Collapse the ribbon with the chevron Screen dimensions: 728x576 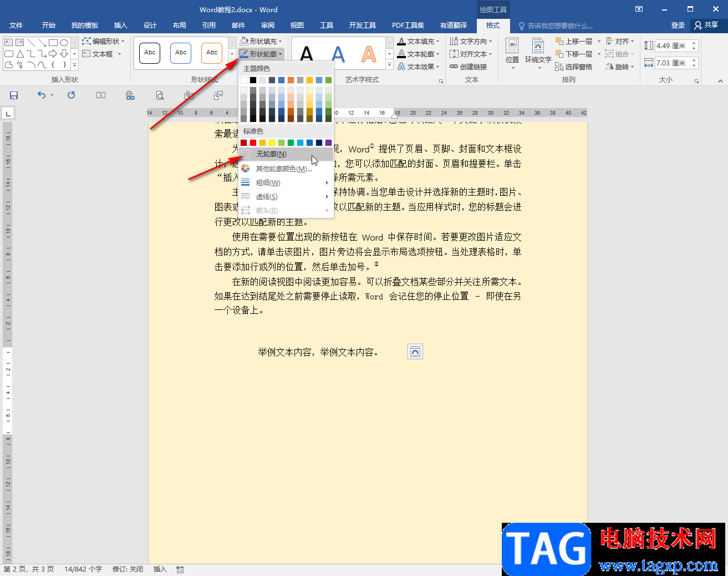click(720, 81)
